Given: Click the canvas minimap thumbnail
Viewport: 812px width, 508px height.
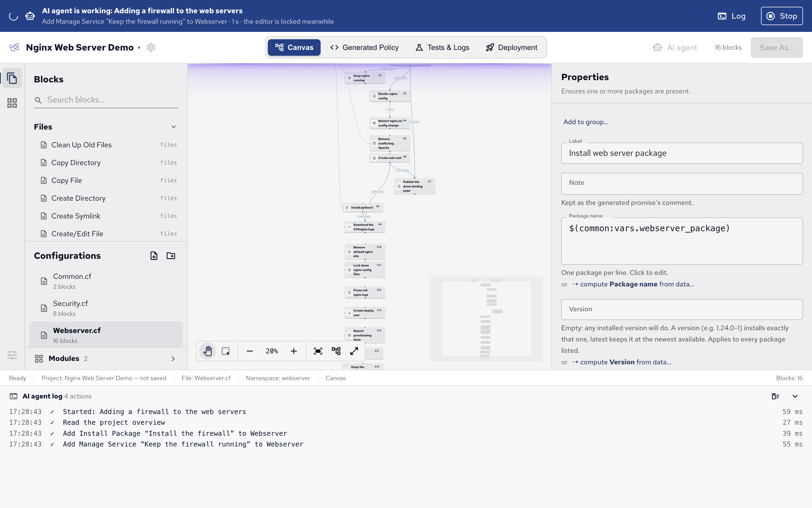Looking at the screenshot, I should [486, 319].
